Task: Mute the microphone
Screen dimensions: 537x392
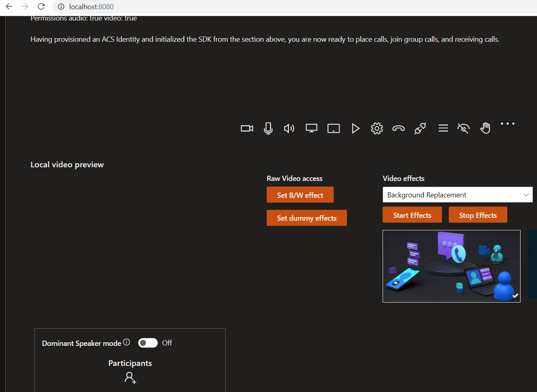Action: 268,128
